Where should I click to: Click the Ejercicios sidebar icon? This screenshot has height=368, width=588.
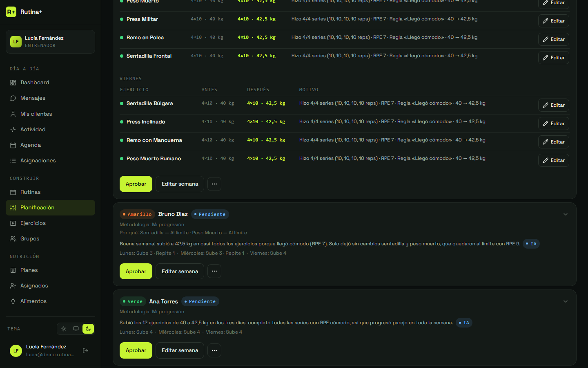(x=13, y=223)
